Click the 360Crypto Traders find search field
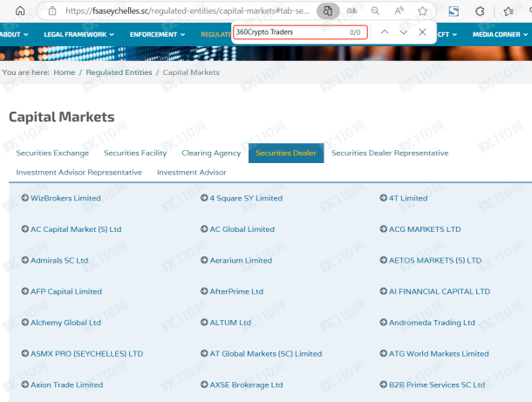 tap(300, 32)
